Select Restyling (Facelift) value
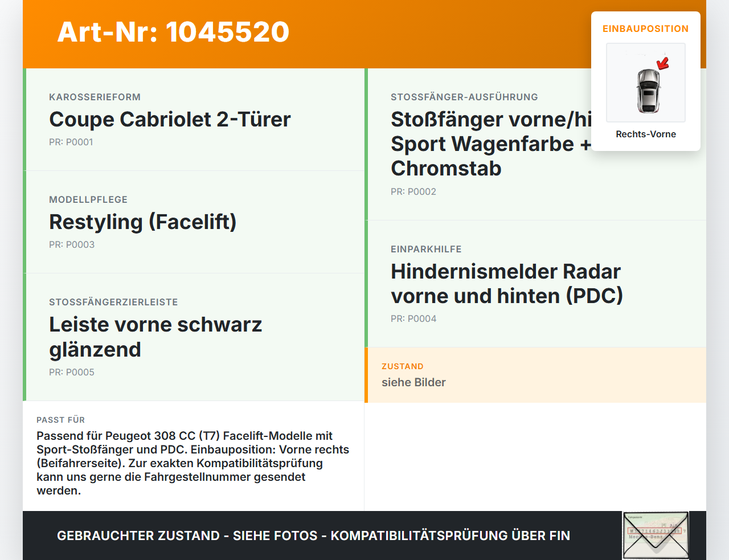The width and height of the screenshot is (729, 560). click(142, 222)
